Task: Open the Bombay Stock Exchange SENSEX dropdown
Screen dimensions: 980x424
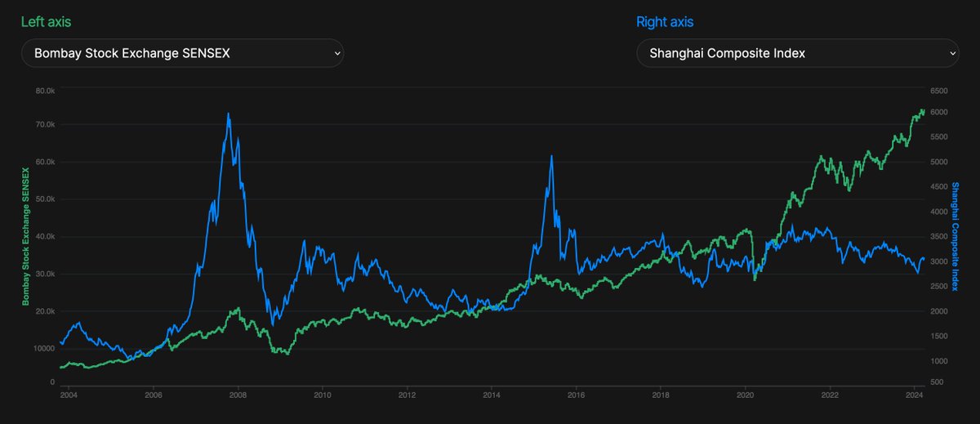Action: pos(182,53)
